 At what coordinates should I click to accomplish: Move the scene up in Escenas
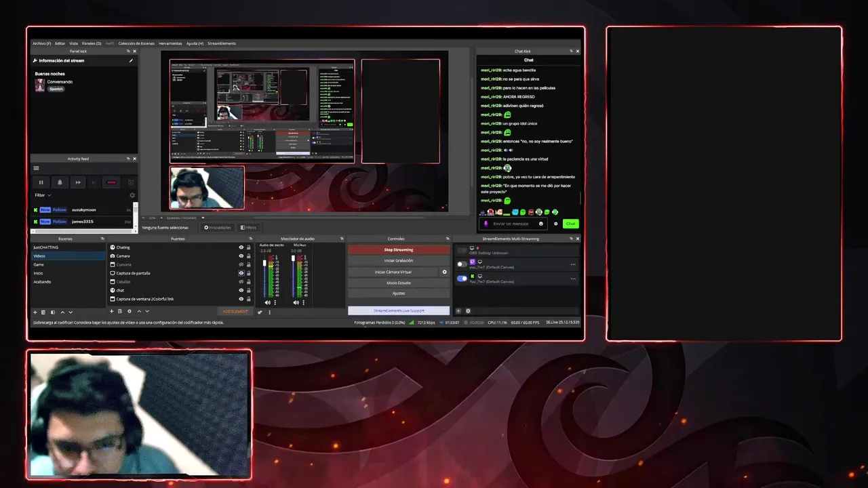(x=62, y=312)
